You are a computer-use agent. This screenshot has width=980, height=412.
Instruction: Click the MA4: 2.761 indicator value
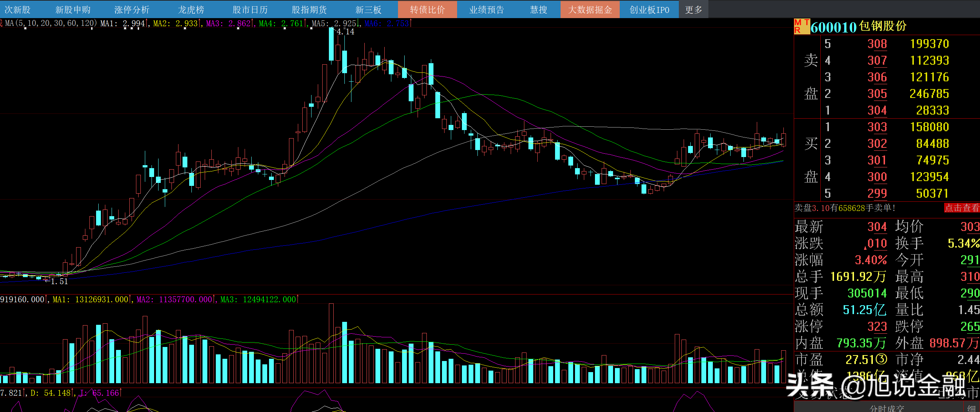tap(283, 23)
